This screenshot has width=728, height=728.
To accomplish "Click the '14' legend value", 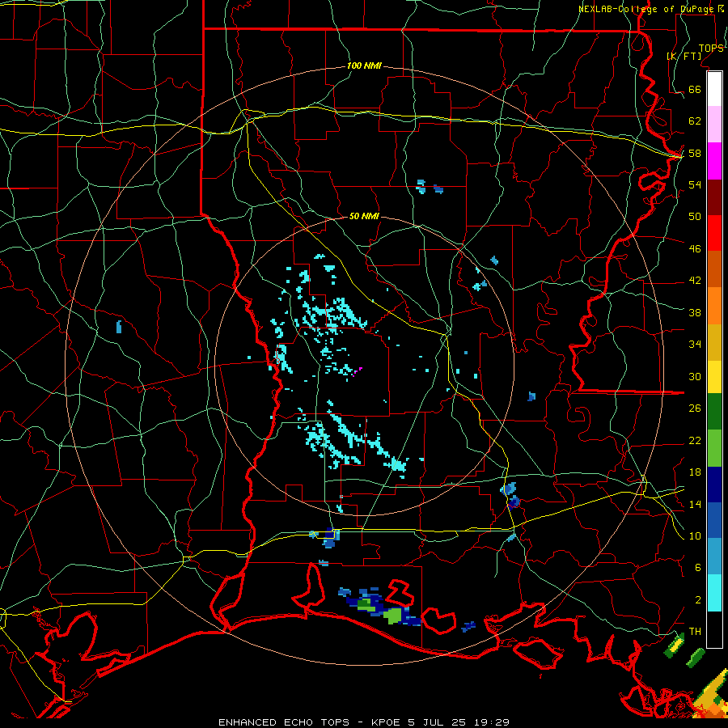I will (x=695, y=504).
